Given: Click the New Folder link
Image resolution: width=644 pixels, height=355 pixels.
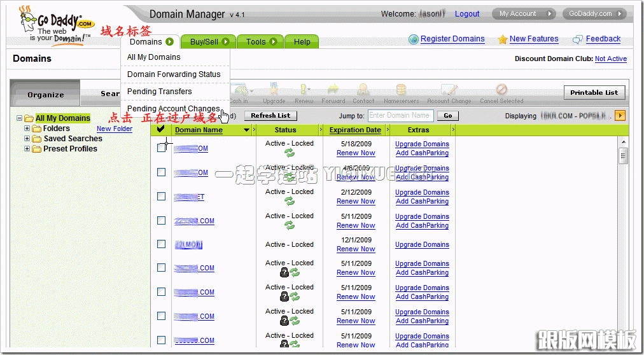Looking at the screenshot, I should (x=115, y=129).
